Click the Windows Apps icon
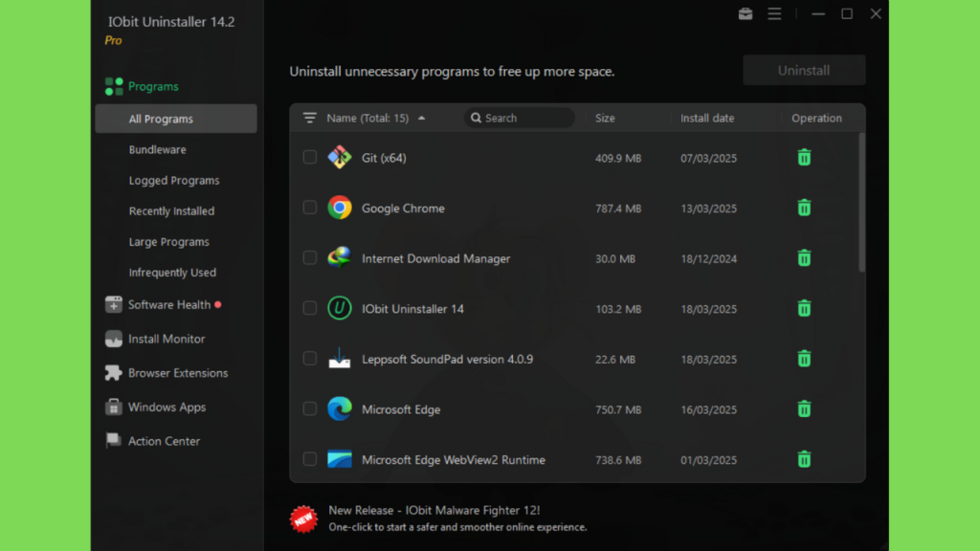 coord(113,407)
